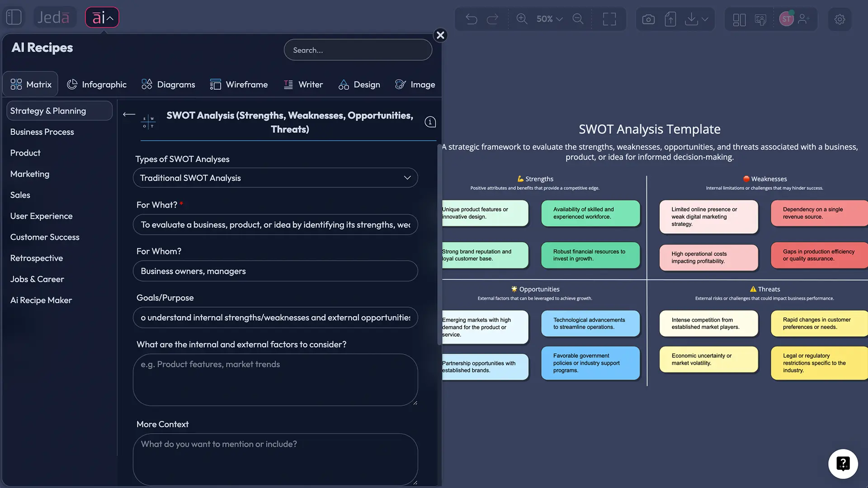868x488 pixels.
Task: Go back to the recipe list arrow
Action: click(x=128, y=115)
